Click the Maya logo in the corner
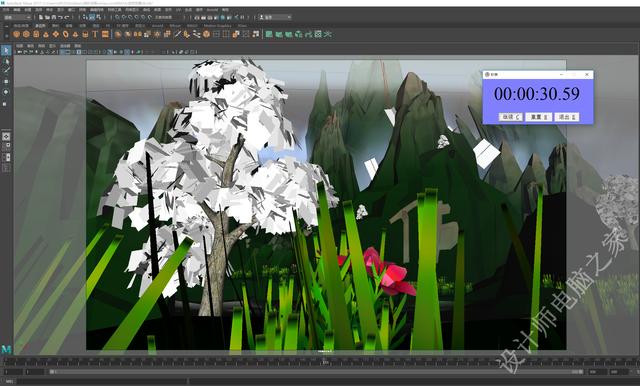Screen dimensions: 640x386 6,349
